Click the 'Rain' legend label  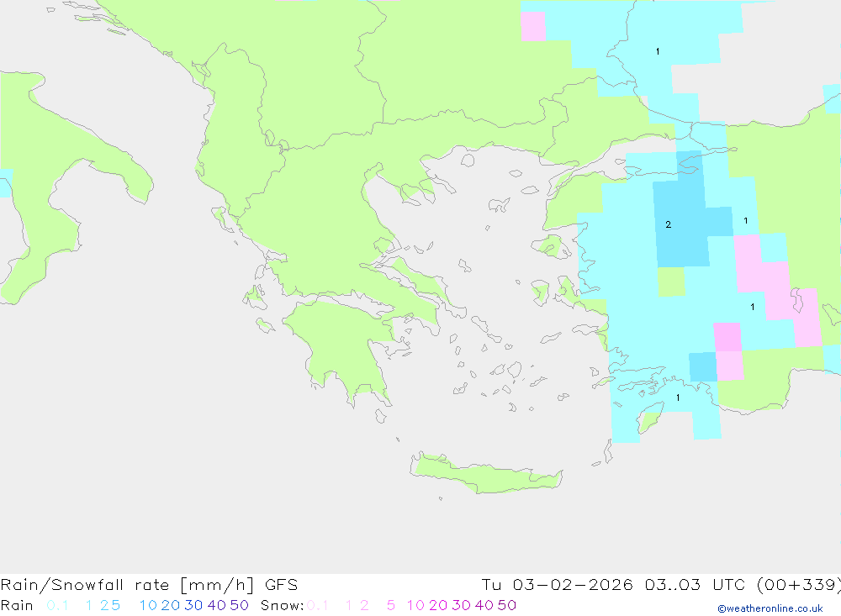pyautogui.click(x=17, y=605)
